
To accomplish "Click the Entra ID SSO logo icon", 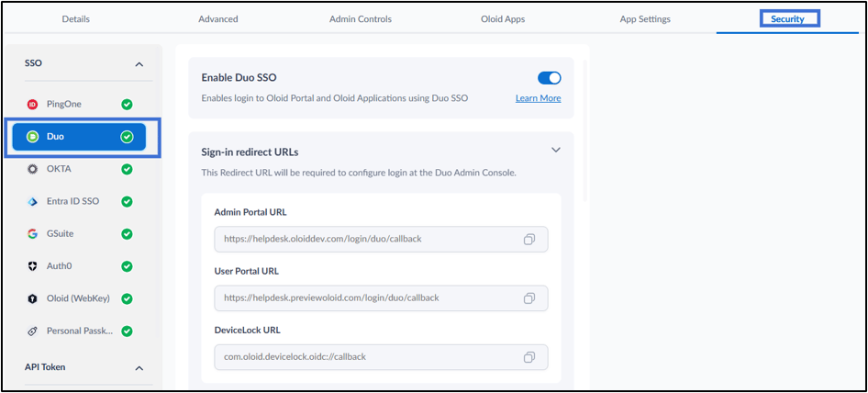I will [x=32, y=201].
